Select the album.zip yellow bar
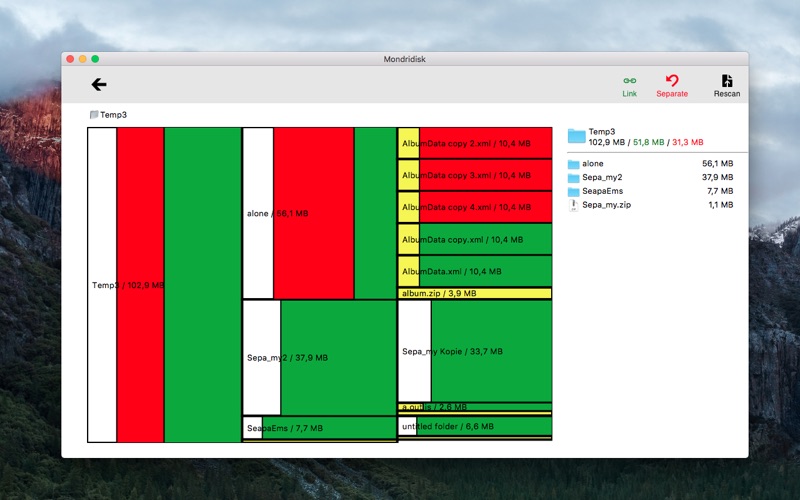Image resolution: width=800 pixels, height=500 pixels. point(474,293)
